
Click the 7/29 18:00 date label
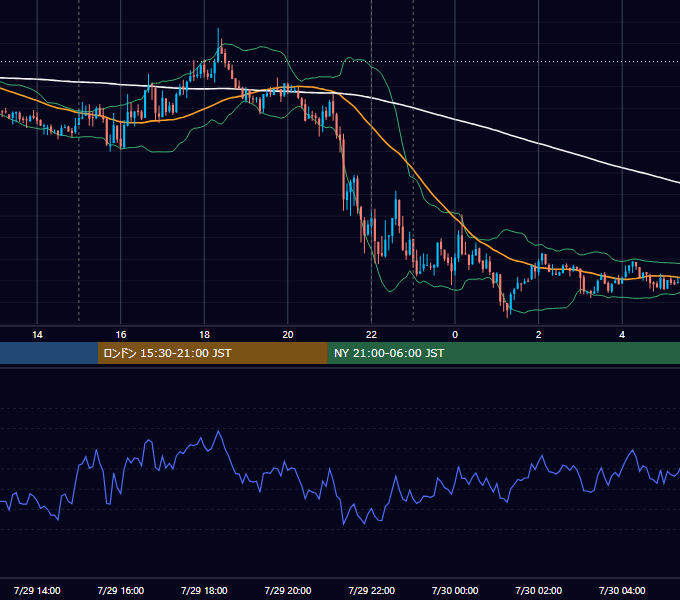204,590
